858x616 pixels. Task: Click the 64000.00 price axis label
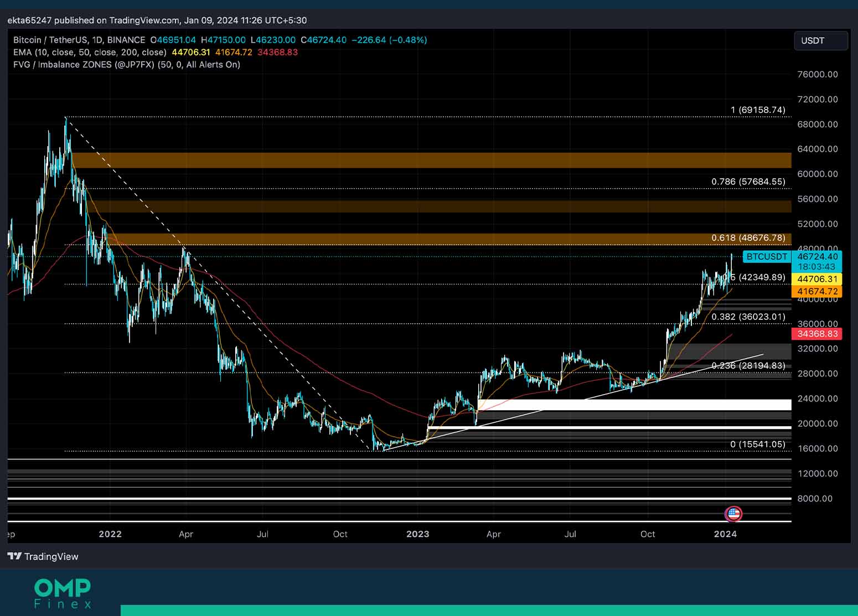[x=818, y=149]
